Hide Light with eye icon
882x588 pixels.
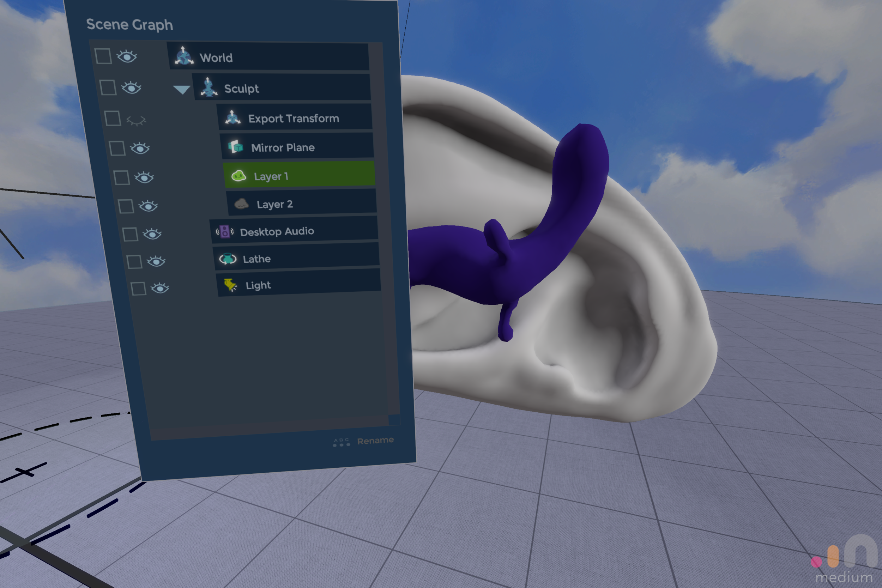coord(160,288)
